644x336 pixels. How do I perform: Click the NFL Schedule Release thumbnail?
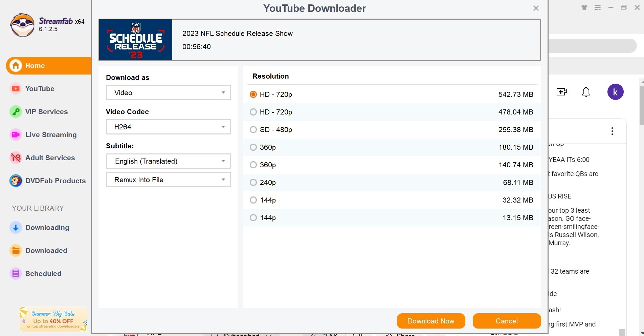click(136, 40)
